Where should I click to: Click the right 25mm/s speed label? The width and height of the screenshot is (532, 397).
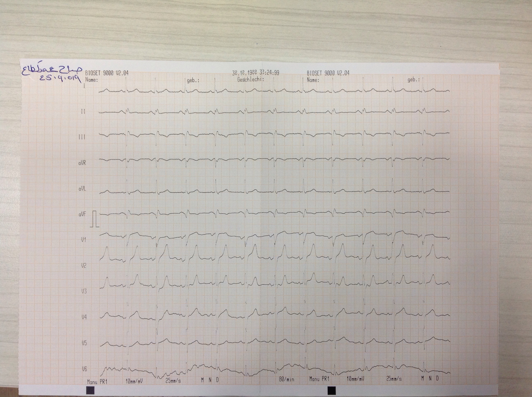(394, 379)
